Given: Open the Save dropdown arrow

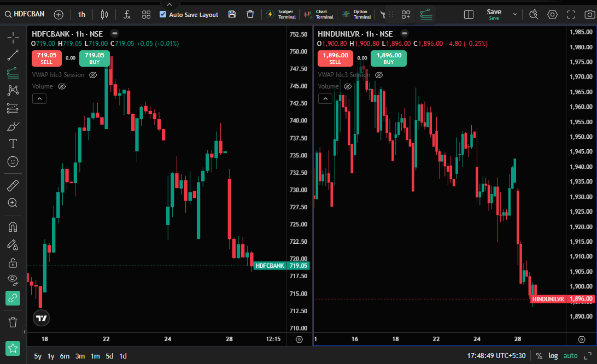Looking at the screenshot, I should [x=515, y=14].
